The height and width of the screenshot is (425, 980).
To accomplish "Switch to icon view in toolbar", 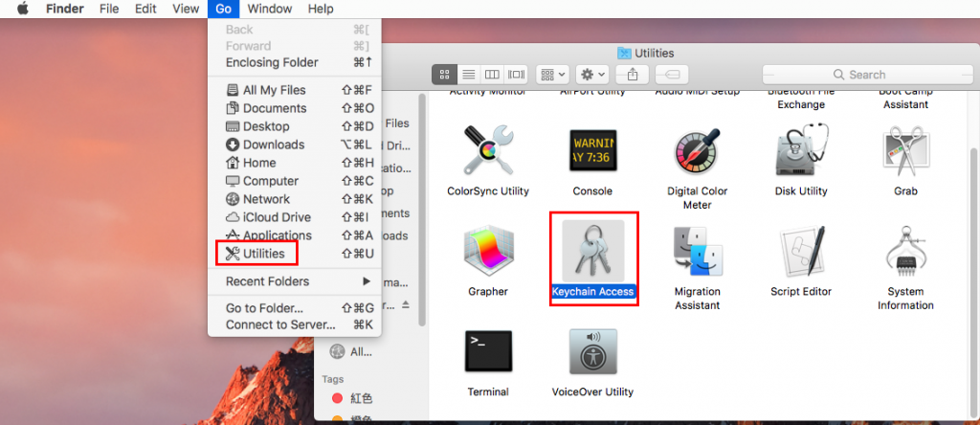I will (444, 75).
